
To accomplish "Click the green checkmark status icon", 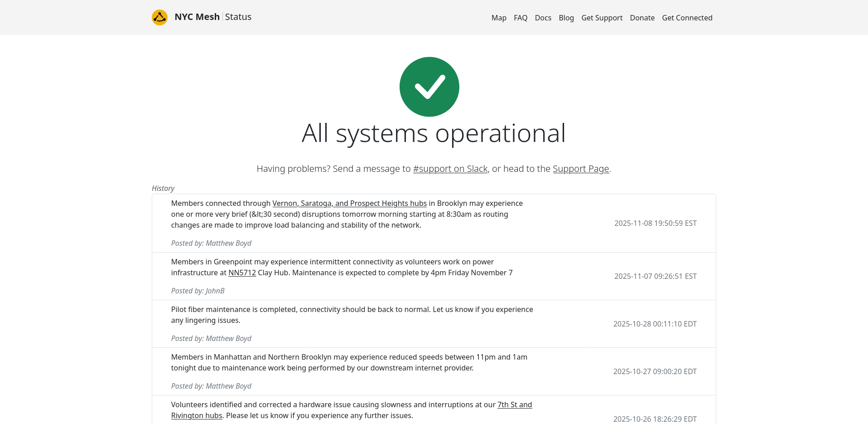I will [429, 87].
